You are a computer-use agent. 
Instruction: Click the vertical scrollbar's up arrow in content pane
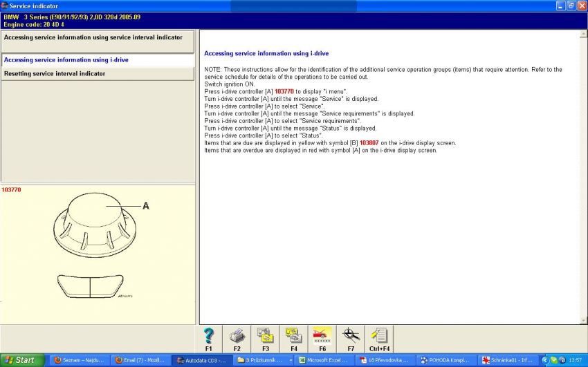click(583, 34)
